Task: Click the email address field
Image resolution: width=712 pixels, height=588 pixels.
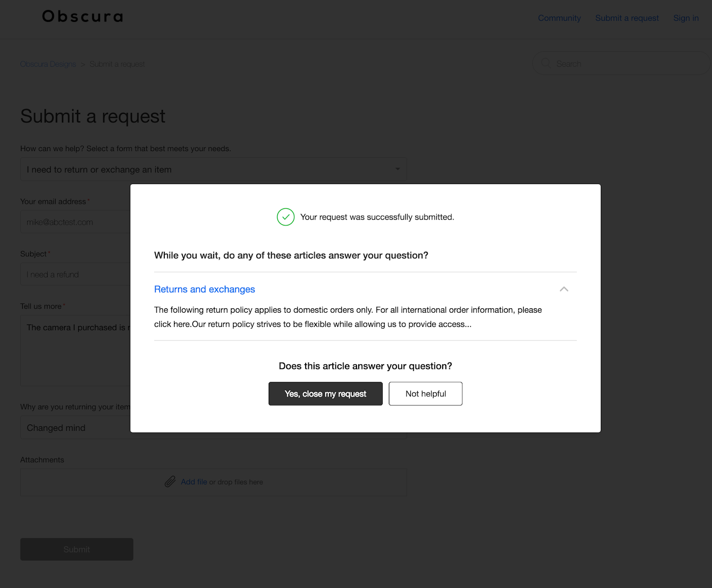Action: tap(76, 222)
